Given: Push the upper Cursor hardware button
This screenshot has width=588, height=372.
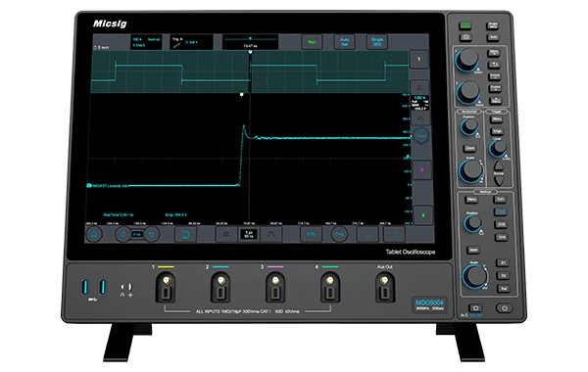Looking at the screenshot, I should pos(495,76).
